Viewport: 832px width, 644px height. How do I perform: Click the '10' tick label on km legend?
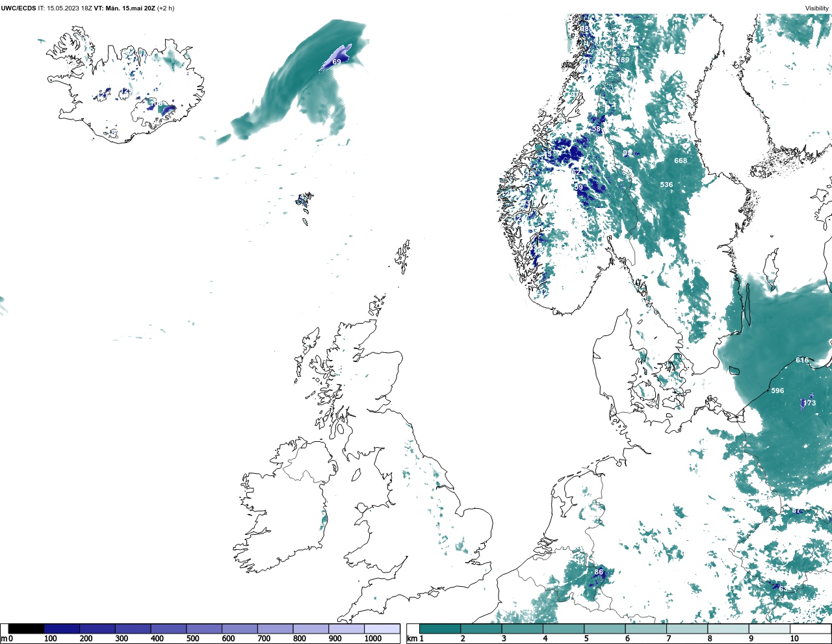coord(794,639)
